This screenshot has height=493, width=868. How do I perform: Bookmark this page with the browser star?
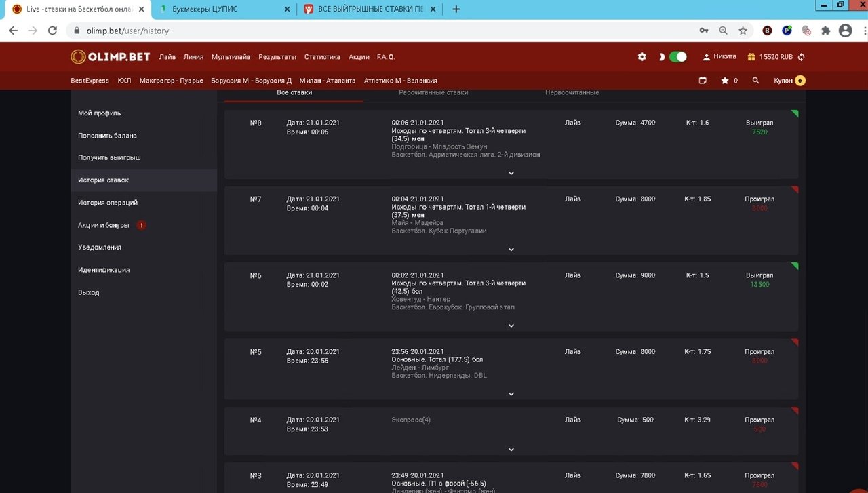point(743,31)
